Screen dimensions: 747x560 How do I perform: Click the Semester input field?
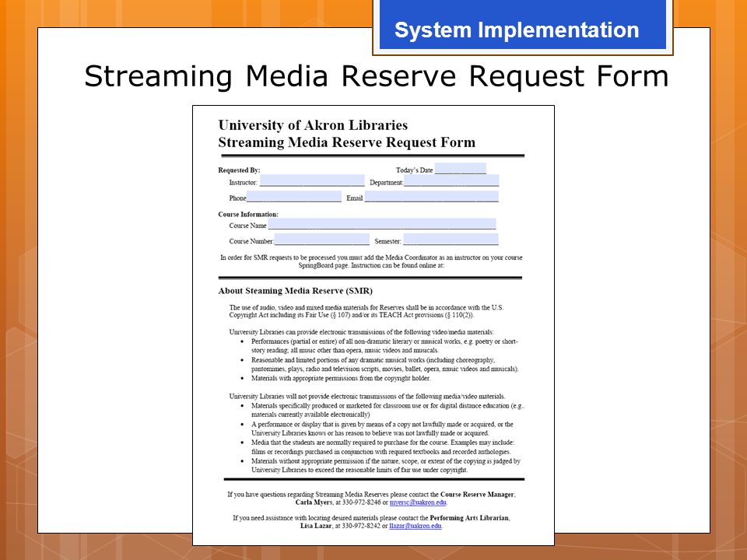451,239
